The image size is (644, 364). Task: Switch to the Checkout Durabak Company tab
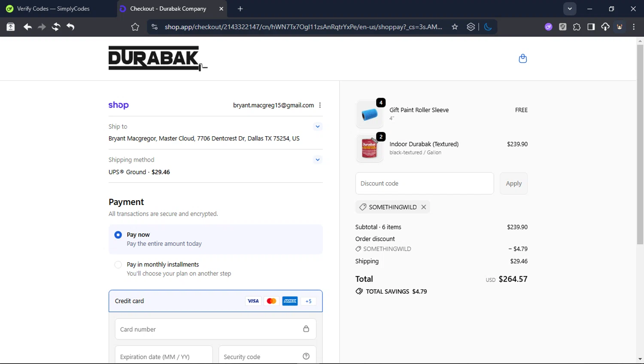(173, 9)
